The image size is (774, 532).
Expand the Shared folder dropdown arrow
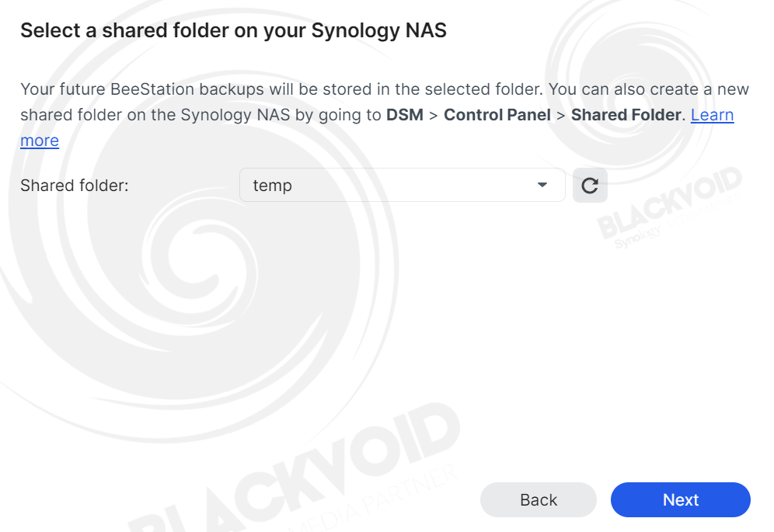[542, 185]
